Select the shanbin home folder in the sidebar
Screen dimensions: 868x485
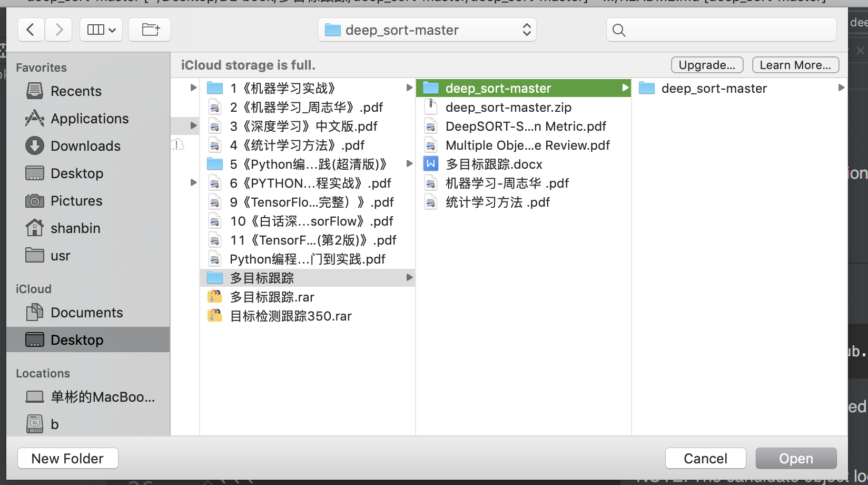pos(75,228)
